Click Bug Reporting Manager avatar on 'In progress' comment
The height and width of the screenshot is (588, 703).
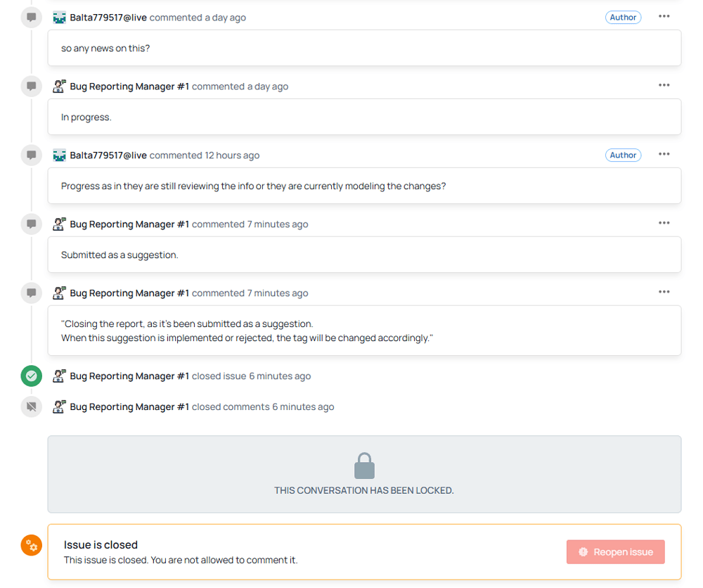click(x=60, y=87)
